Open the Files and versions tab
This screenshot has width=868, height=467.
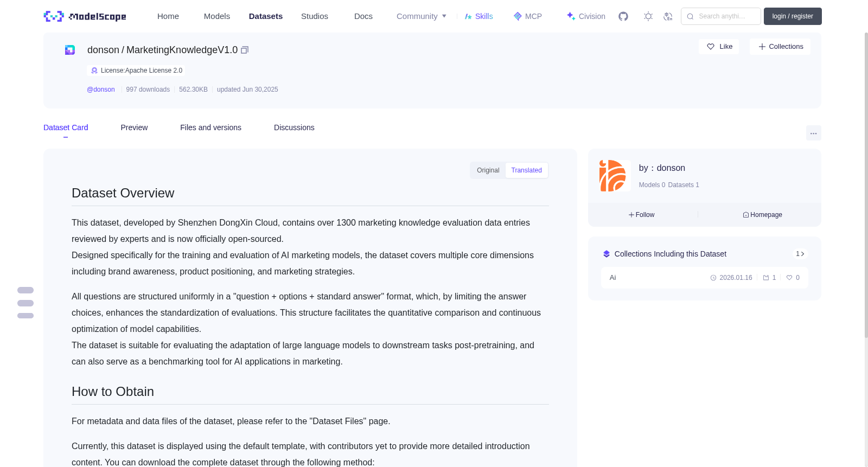point(211,127)
